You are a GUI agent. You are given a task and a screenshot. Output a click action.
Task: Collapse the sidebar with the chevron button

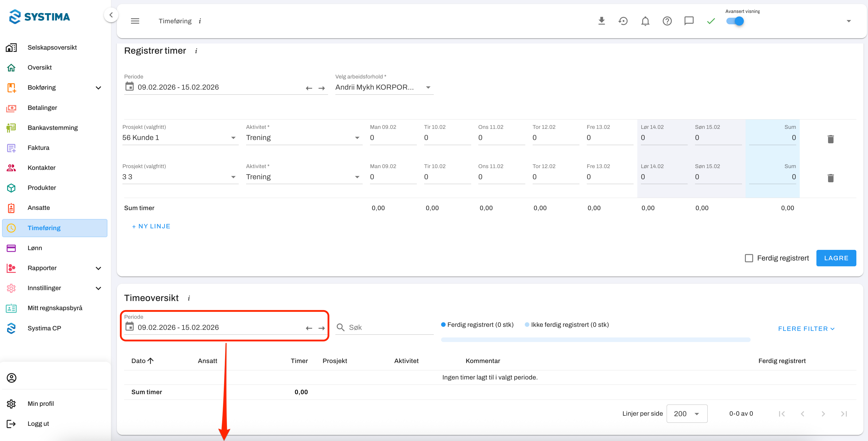[111, 15]
